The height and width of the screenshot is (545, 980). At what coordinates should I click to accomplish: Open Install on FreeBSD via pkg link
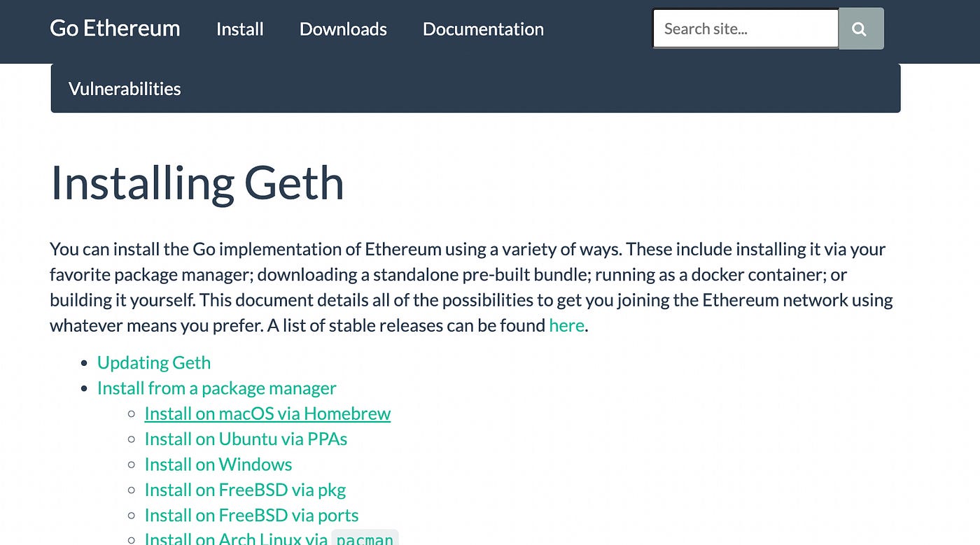tap(245, 490)
